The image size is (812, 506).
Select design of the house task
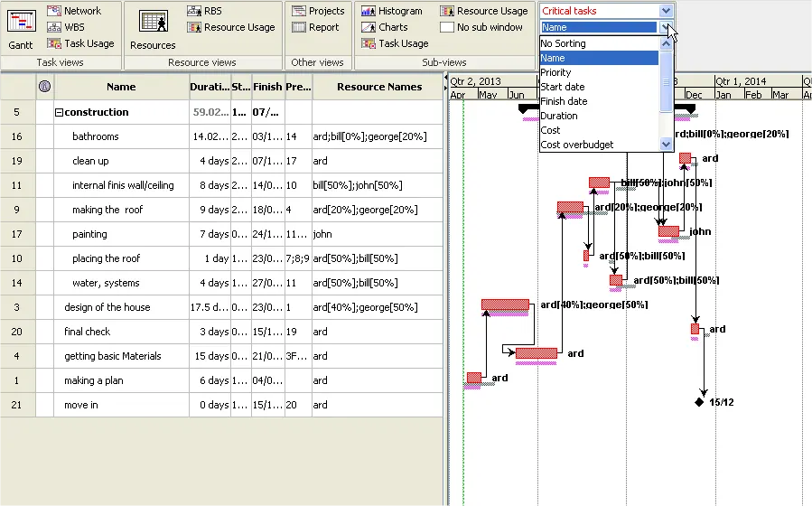(107, 307)
